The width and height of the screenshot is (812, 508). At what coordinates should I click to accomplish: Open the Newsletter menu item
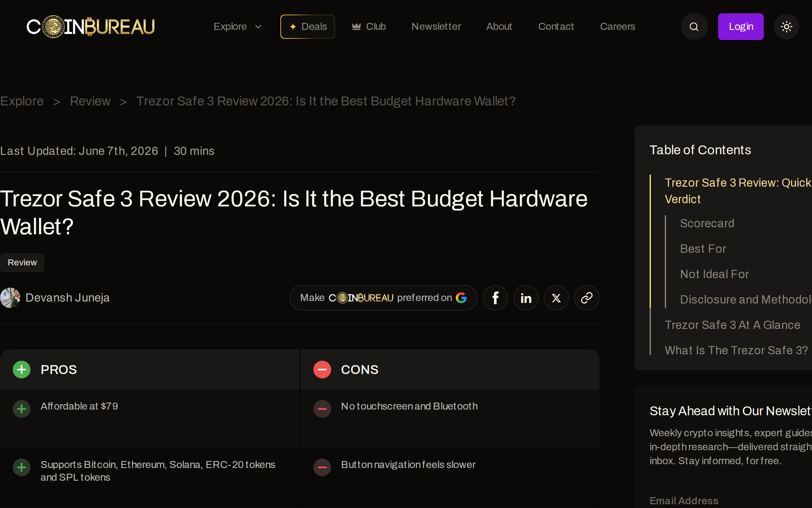point(436,27)
